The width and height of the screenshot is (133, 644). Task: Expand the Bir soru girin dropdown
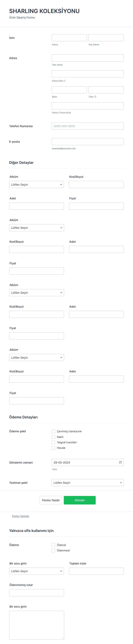(x=36, y=571)
